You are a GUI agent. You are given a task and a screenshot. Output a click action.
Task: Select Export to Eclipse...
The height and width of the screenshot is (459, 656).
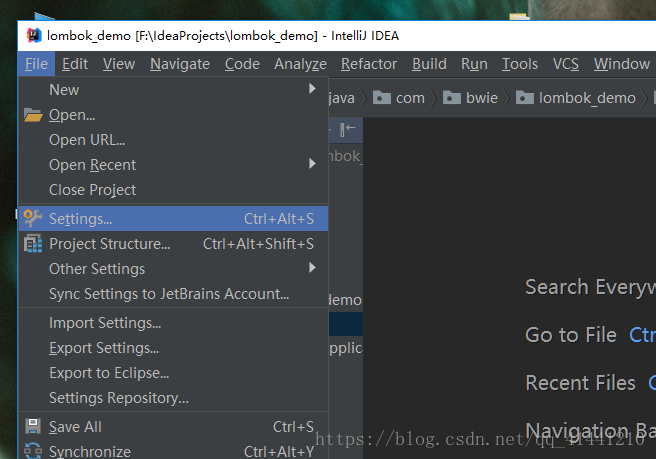point(173,373)
